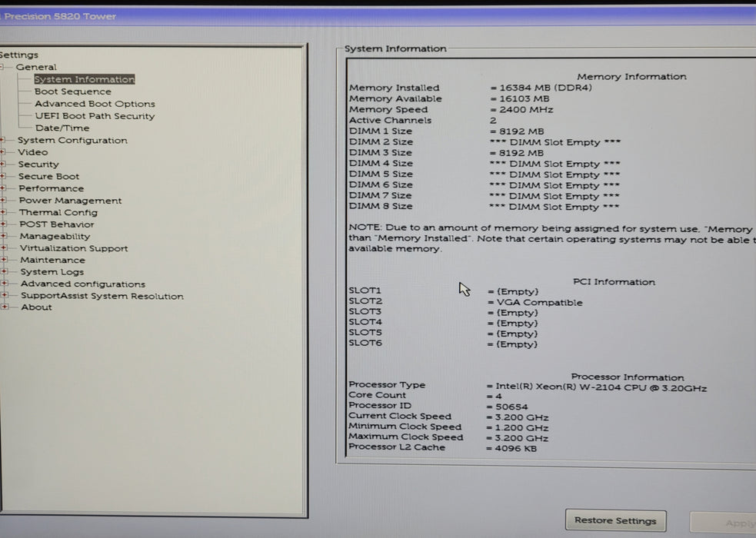Expand the Thermal Config node
Image resolution: width=756 pixels, height=538 pixels.
click(3, 212)
